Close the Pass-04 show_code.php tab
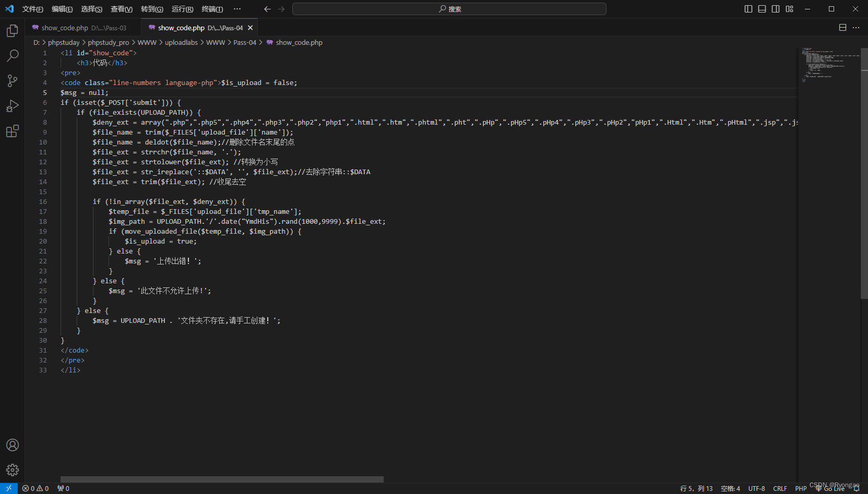The height and width of the screenshot is (494, 868). 251,28
